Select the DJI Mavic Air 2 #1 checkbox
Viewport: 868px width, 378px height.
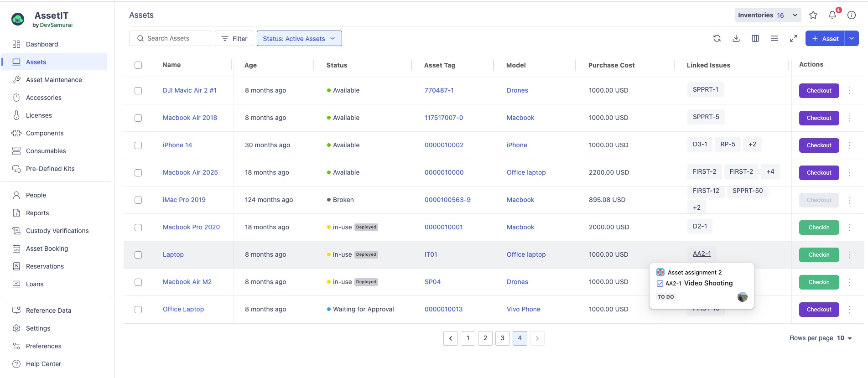click(138, 91)
